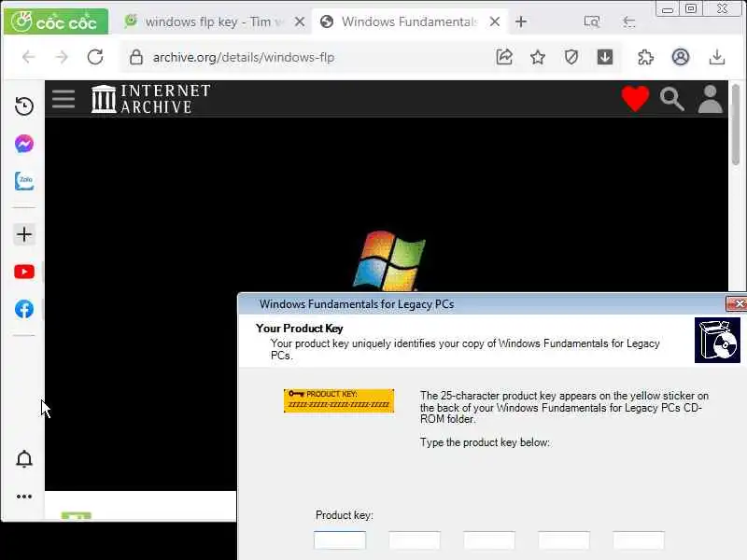
Task: Click the third product key field
Action: point(489,540)
